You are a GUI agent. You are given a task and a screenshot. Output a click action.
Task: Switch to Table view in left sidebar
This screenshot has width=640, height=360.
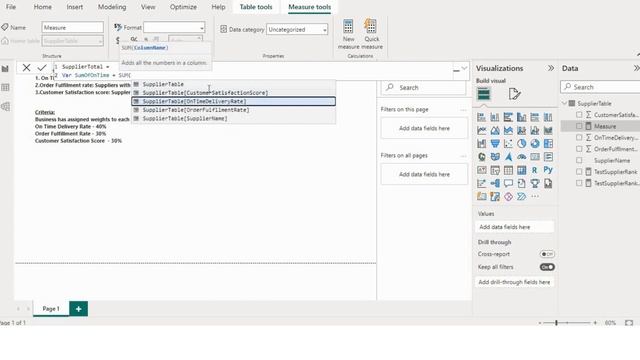pyautogui.click(x=5, y=87)
